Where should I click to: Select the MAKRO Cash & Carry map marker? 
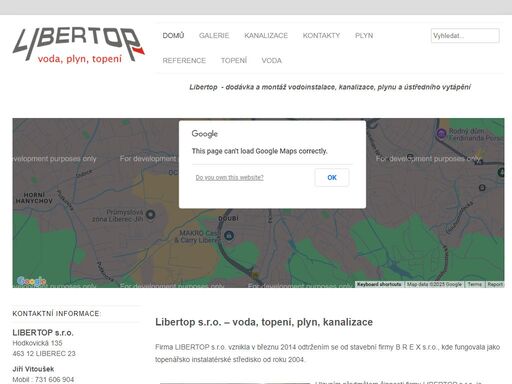(229, 236)
